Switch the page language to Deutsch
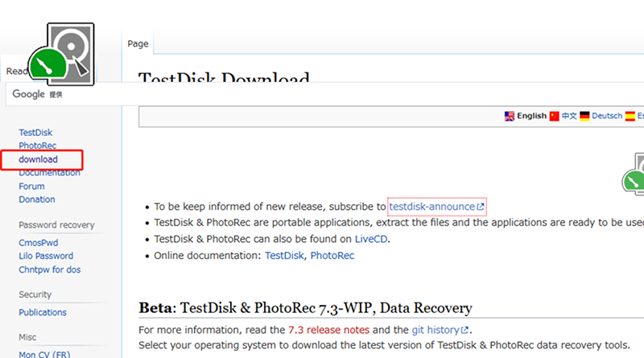The width and height of the screenshot is (644, 358). tap(607, 116)
